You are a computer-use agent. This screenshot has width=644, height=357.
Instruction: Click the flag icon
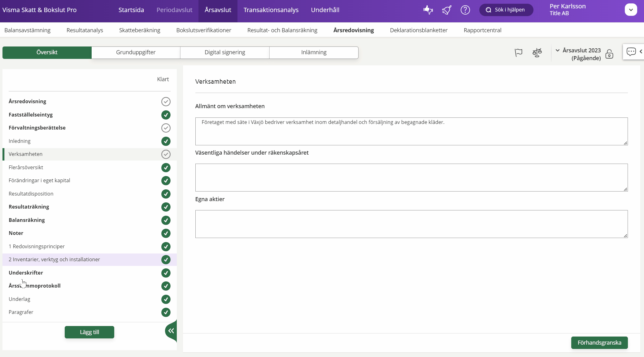[518, 53]
